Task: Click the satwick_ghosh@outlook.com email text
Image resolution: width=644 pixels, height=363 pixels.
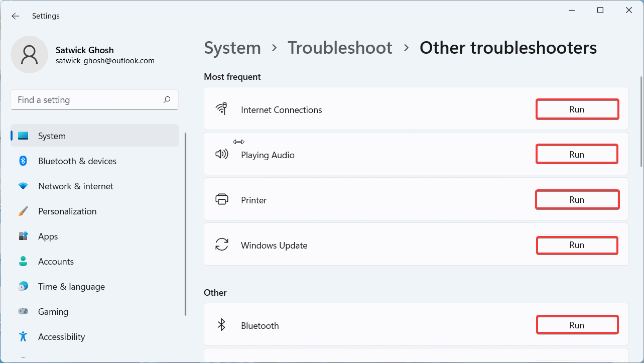Action: coord(105,61)
